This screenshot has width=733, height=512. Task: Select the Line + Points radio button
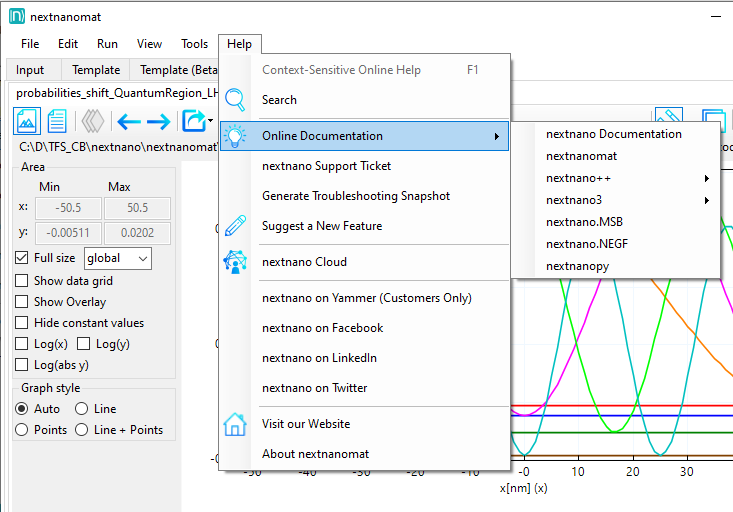click(x=82, y=430)
